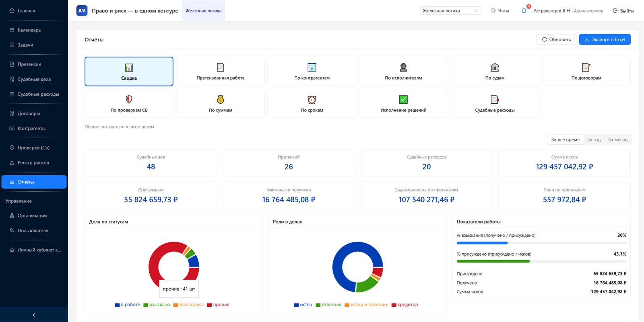The height and width of the screenshot is (322, 644).
Task: Open Пользователи under Управление
Action: (34, 230)
